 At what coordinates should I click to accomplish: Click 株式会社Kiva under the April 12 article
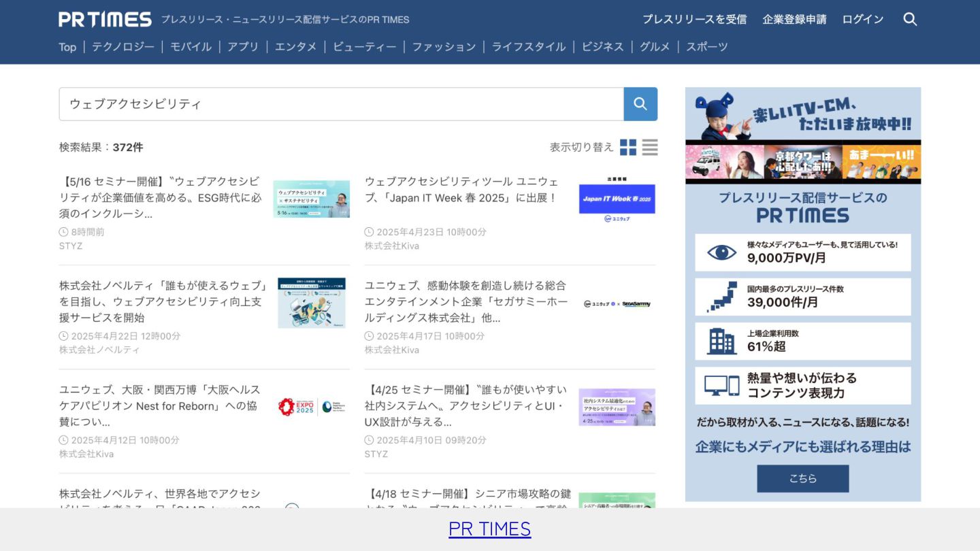[86, 454]
